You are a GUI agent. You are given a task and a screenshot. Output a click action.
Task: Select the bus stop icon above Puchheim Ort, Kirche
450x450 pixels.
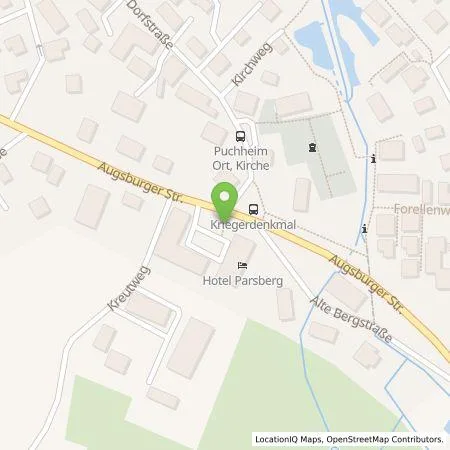point(241,136)
